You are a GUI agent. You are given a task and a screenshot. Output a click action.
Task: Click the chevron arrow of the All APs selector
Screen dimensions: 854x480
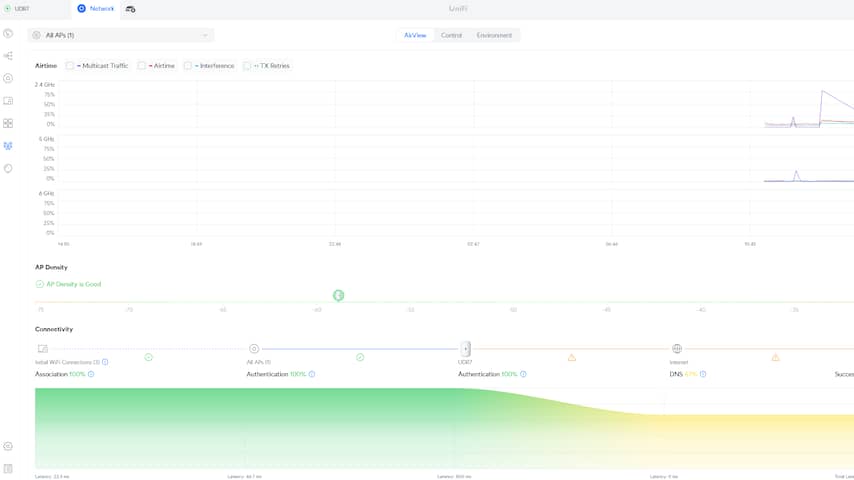(x=205, y=35)
